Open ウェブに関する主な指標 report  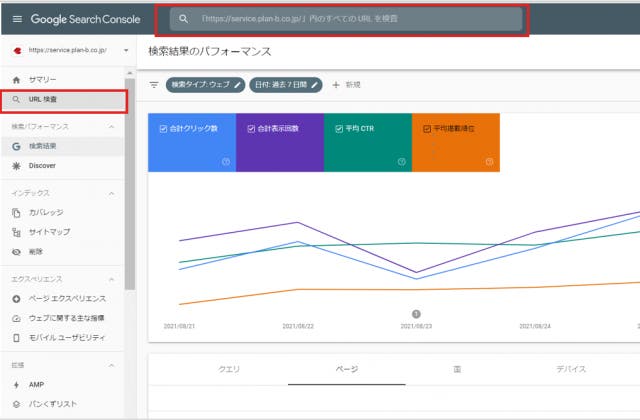pyautogui.click(x=63, y=318)
